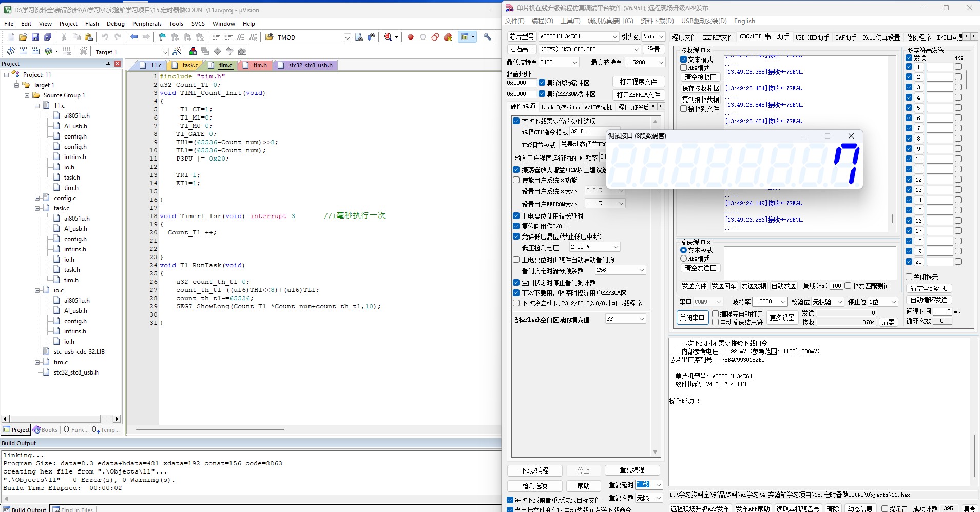Open the 最低波特率 2400 dropdown
Screen dimensions: 980x512
(x=574, y=62)
